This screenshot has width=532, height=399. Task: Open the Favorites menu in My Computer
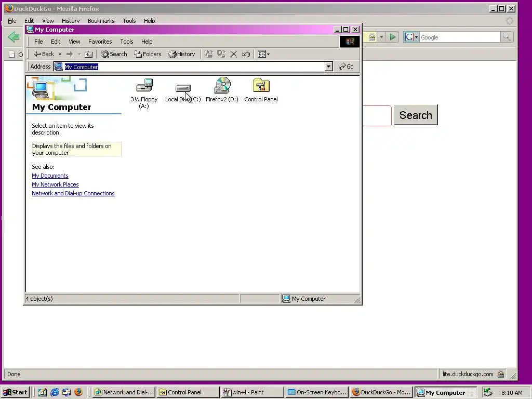coord(100,42)
